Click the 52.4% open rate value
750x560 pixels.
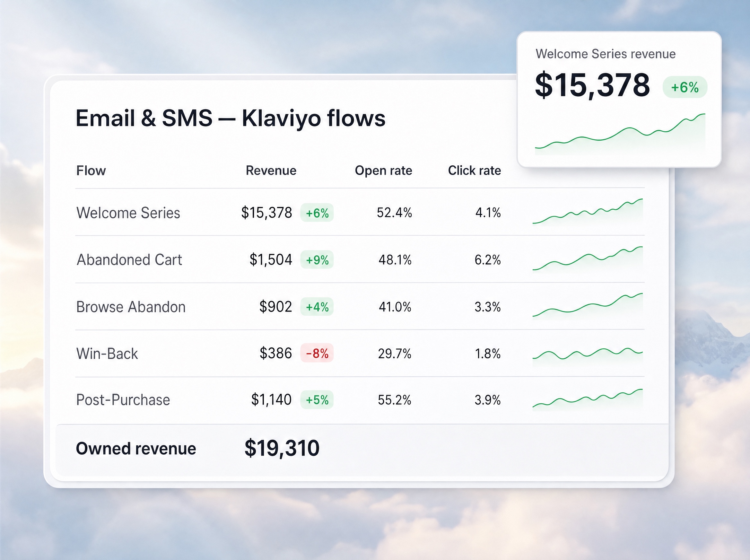click(x=394, y=213)
